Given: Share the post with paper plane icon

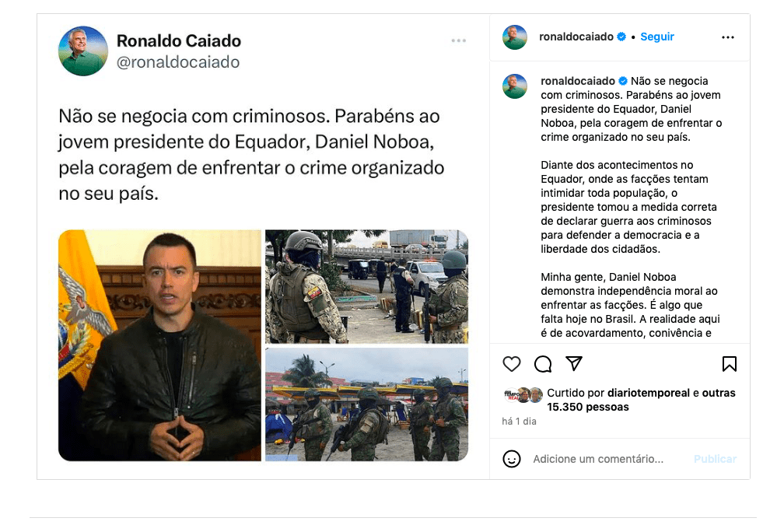Looking at the screenshot, I should (573, 363).
